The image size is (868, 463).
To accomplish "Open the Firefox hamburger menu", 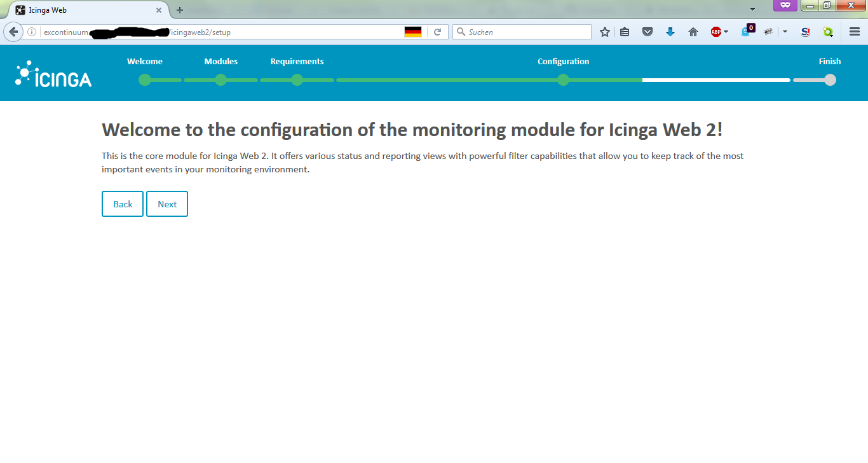I will 855,32.
